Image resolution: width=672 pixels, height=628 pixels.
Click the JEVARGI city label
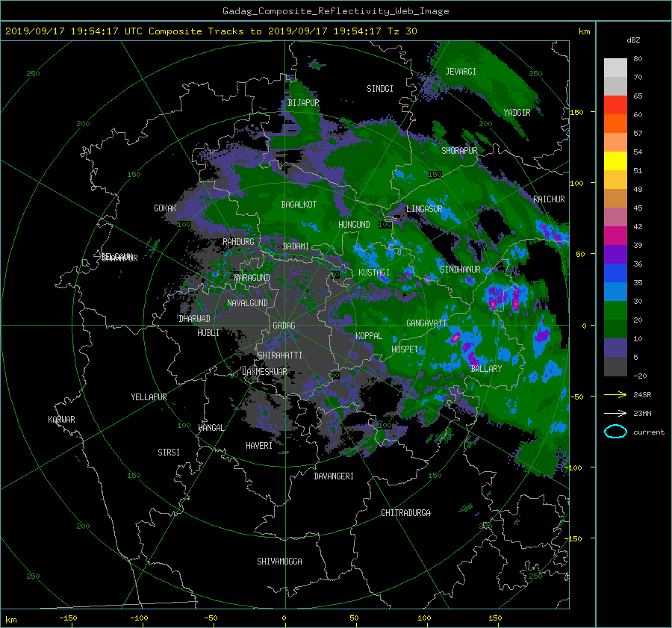click(x=461, y=72)
